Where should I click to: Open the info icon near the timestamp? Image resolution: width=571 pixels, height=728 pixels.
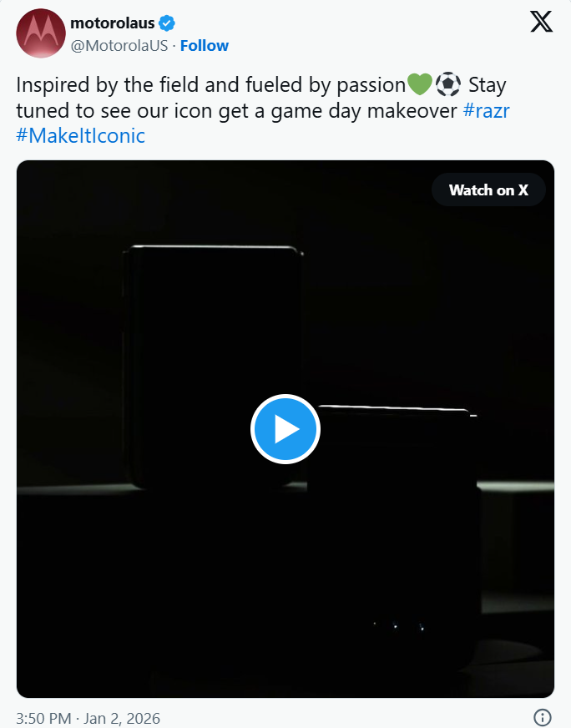542,718
